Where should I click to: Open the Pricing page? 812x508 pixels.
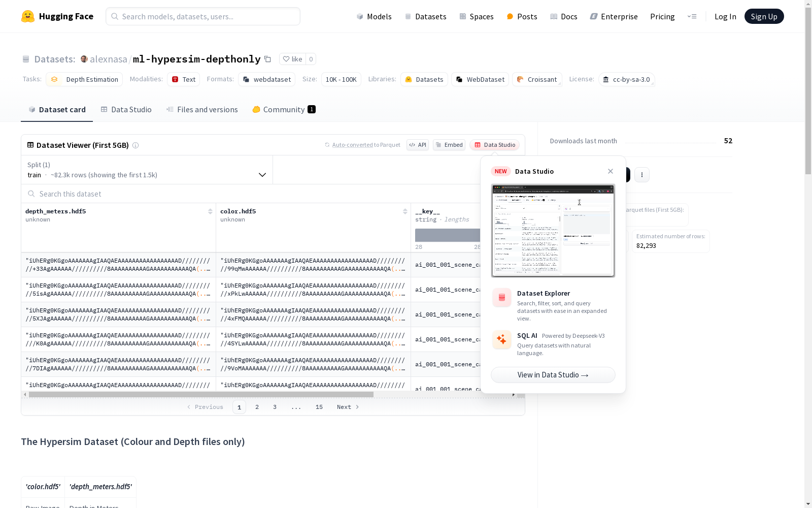point(662,16)
